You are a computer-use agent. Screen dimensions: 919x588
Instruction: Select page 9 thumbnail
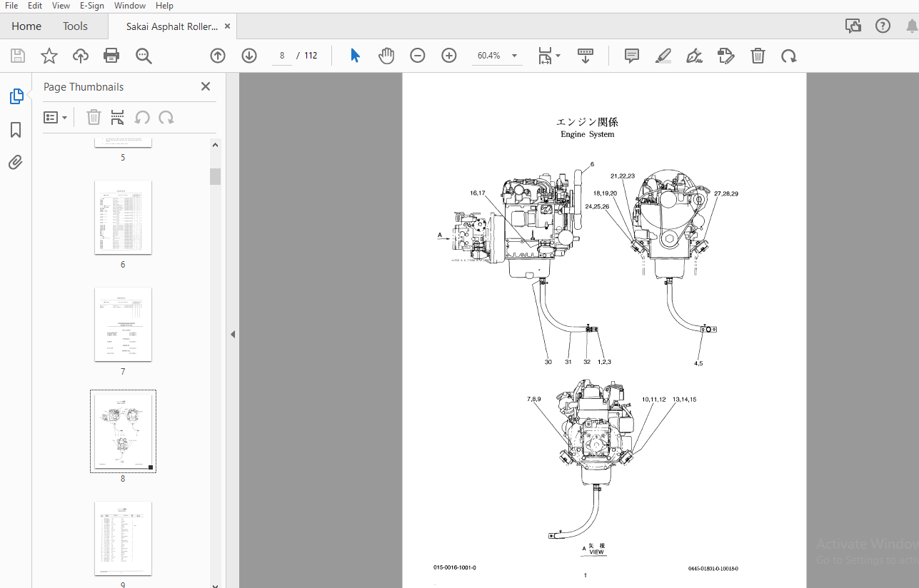(x=123, y=538)
